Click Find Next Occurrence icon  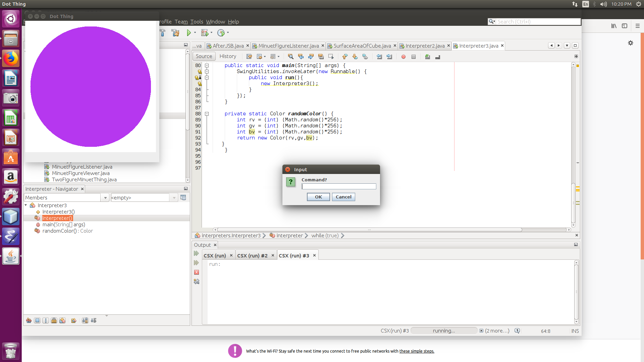click(311, 57)
